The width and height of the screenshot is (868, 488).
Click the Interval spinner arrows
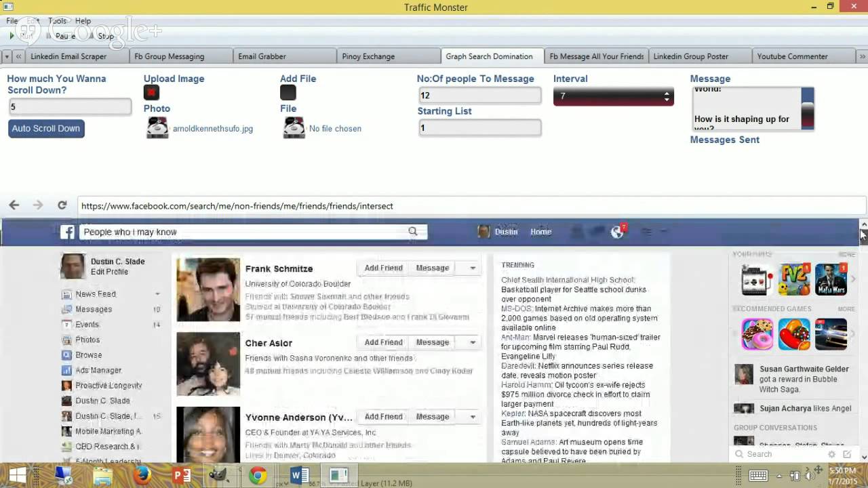pos(667,96)
